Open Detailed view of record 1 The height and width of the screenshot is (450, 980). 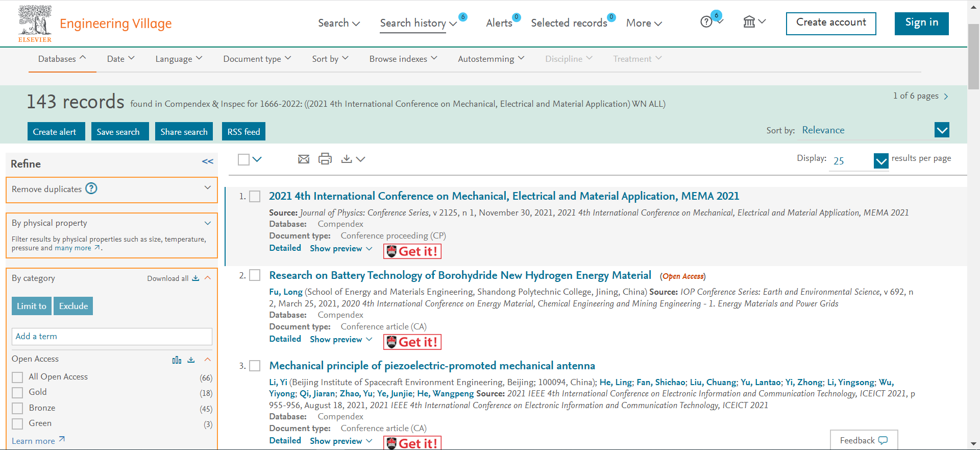[285, 248]
